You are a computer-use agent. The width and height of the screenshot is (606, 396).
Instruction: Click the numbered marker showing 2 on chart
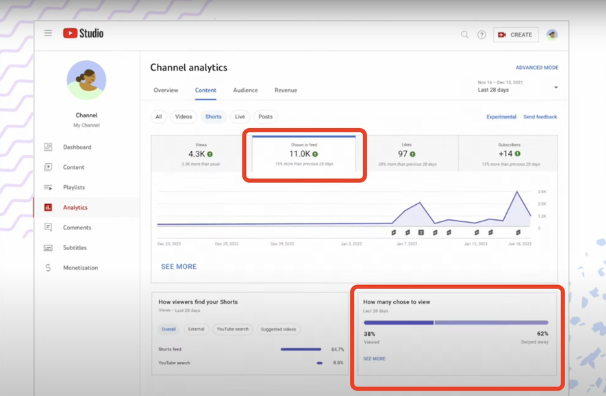pyautogui.click(x=421, y=233)
